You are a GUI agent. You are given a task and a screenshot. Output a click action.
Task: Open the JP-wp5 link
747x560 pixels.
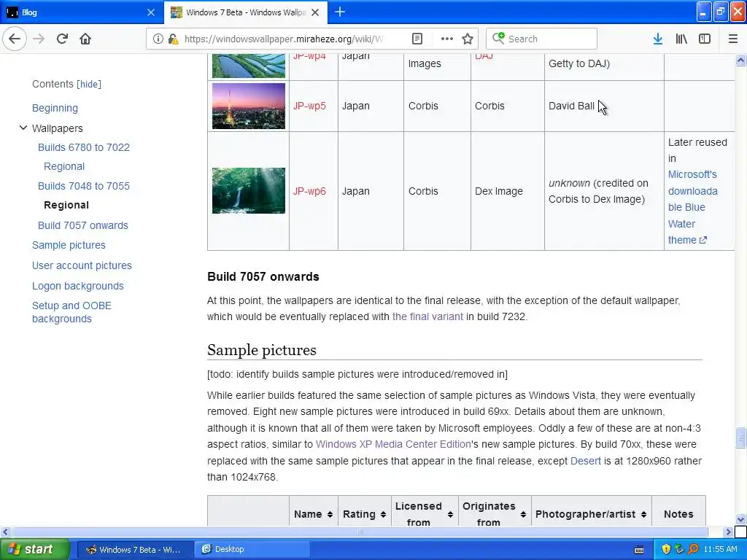click(309, 106)
